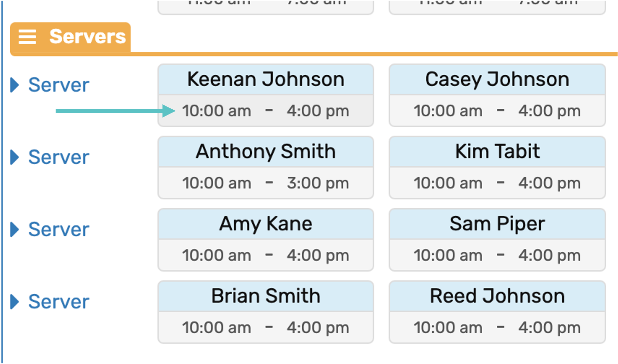This screenshot has width=618, height=364.
Task: Expand the fourth Server row triangle
Action: [14, 302]
